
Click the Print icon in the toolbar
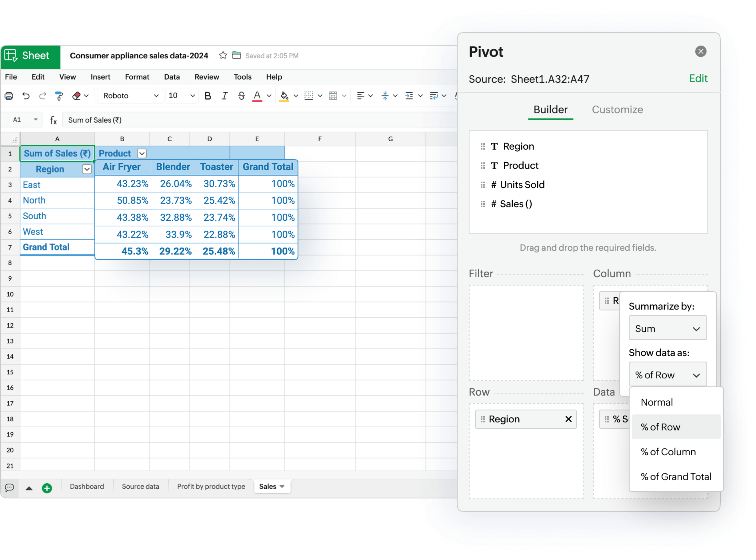point(9,96)
